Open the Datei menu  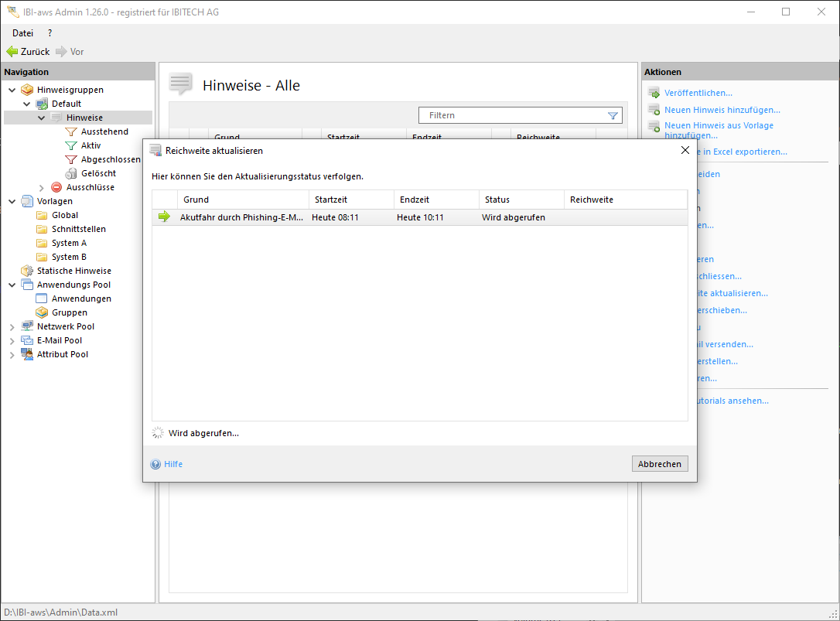point(22,33)
